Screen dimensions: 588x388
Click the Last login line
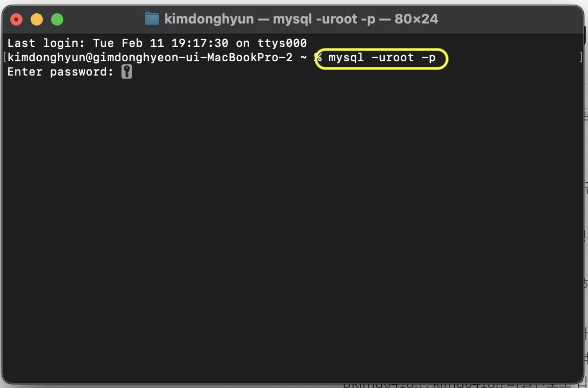point(157,43)
